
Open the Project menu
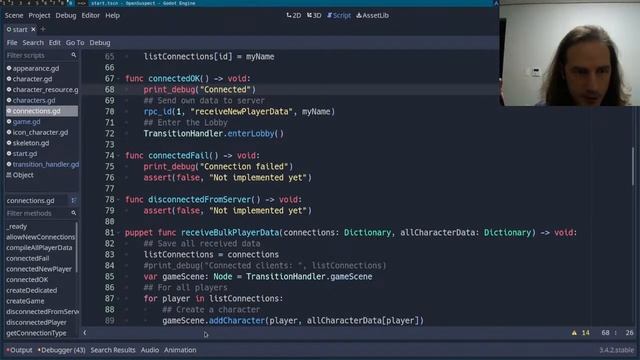(x=39, y=16)
